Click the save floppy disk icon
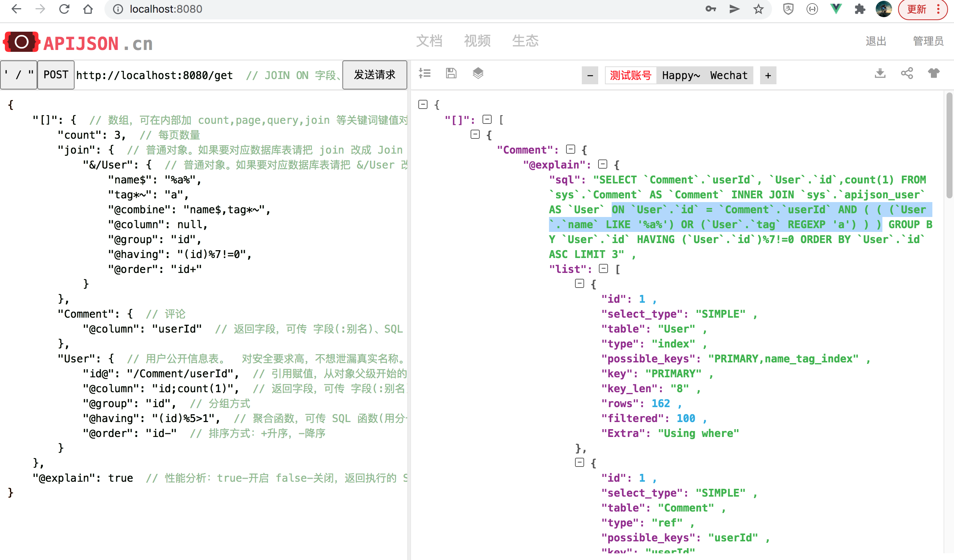Image resolution: width=954 pixels, height=560 pixels. click(451, 73)
